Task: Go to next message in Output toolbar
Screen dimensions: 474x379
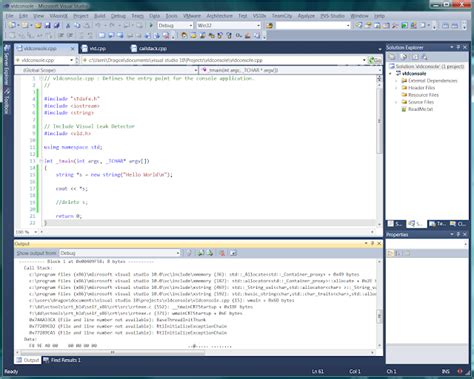Action: [x=210, y=253]
